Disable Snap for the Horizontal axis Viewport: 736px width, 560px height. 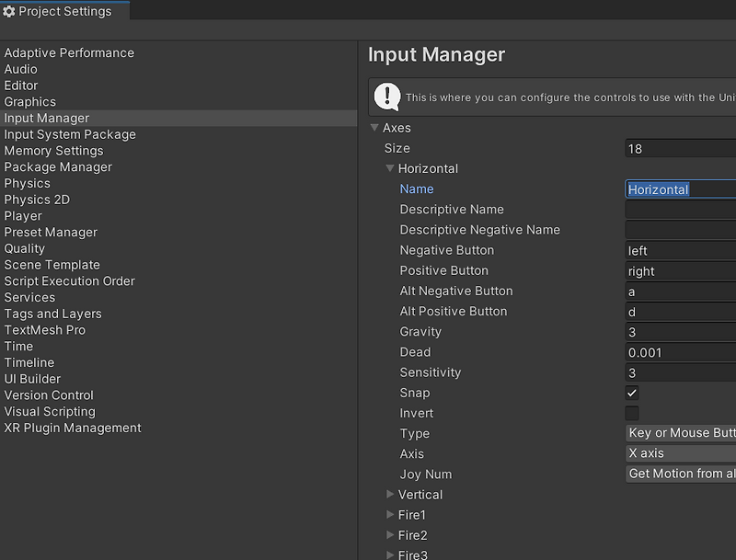[x=632, y=393]
